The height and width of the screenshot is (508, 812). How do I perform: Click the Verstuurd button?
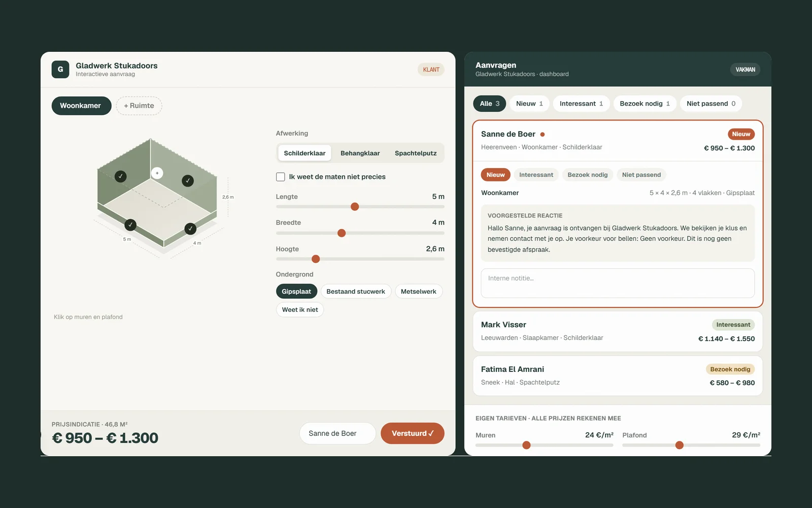coord(413,433)
